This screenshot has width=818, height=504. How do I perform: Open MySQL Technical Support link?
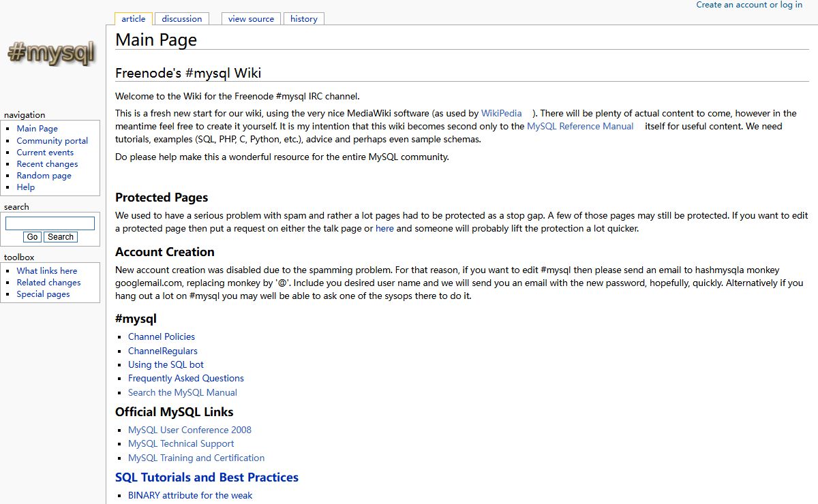181,443
